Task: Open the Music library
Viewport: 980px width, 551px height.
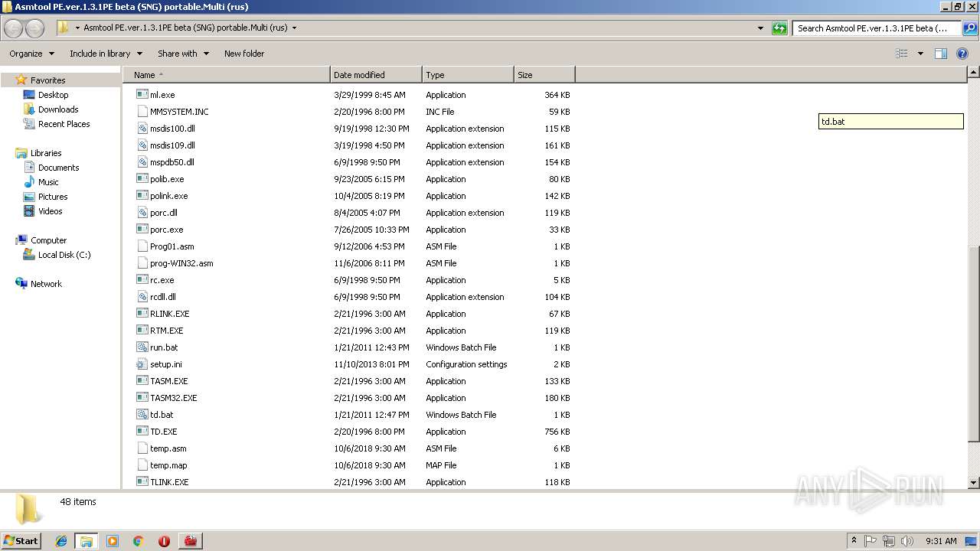Action: (x=48, y=182)
